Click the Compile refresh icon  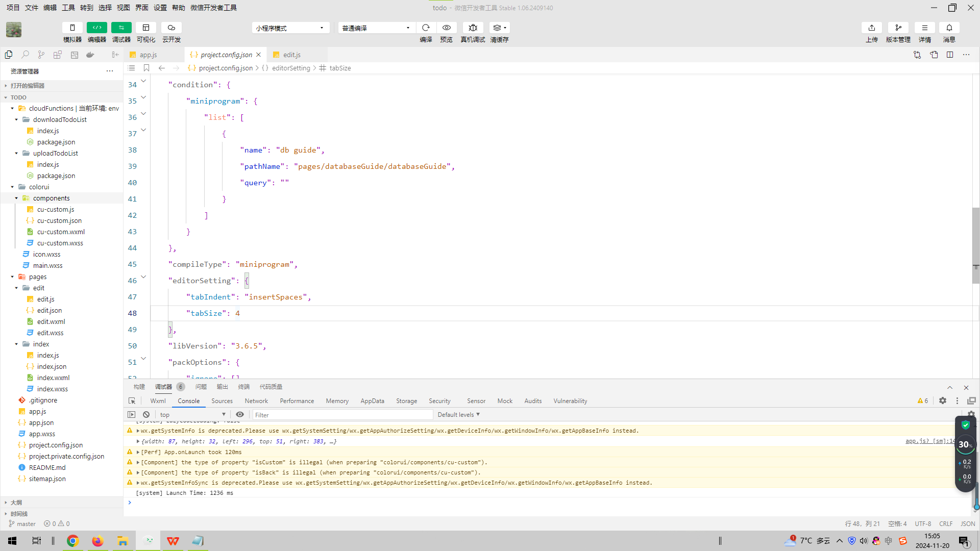point(426,28)
